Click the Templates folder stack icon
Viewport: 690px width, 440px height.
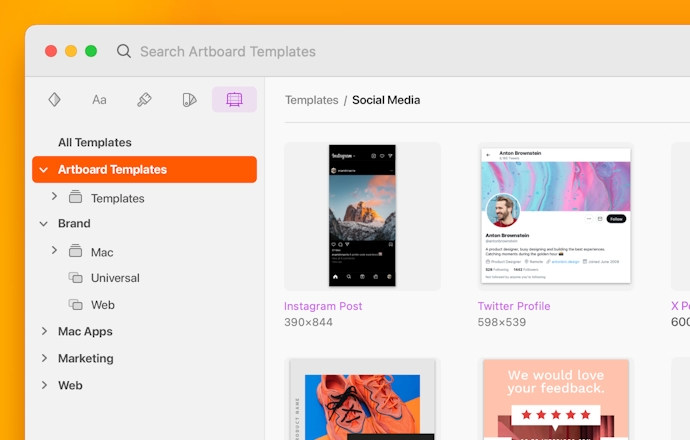[75, 196]
